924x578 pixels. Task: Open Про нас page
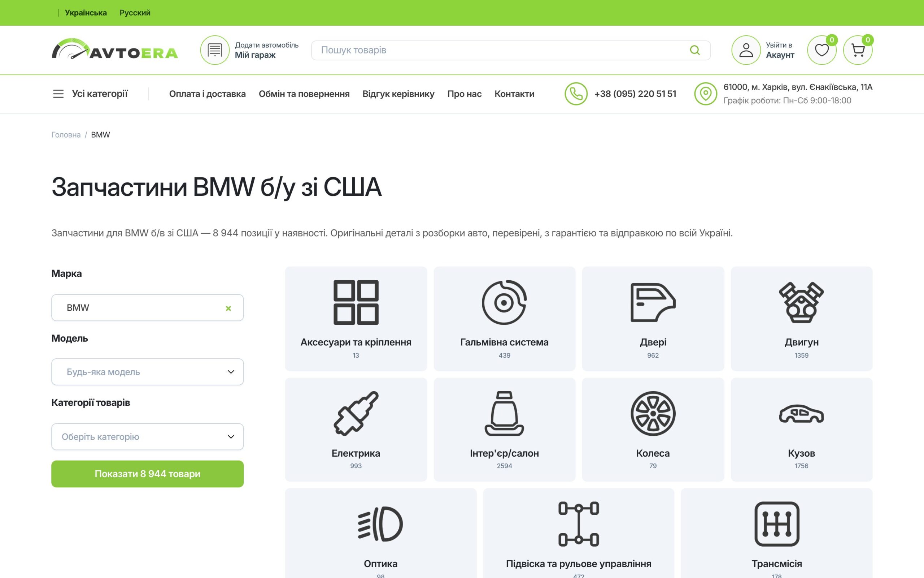[464, 94]
